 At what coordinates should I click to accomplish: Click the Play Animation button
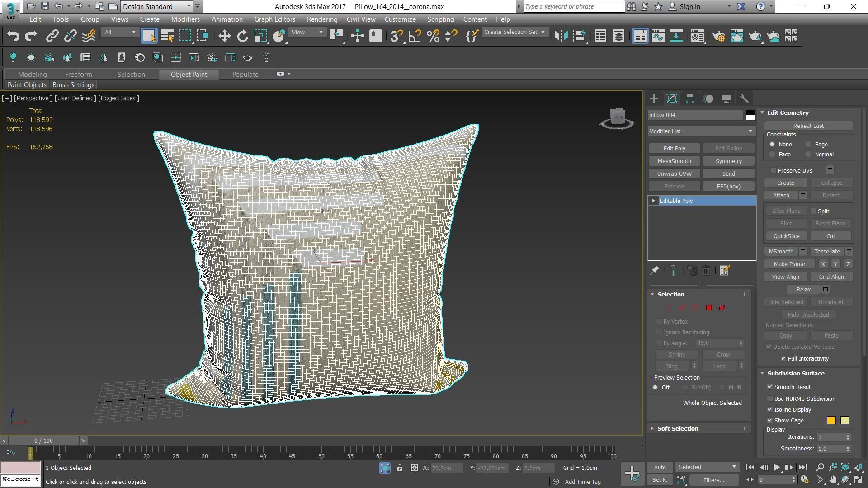click(776, 468)
